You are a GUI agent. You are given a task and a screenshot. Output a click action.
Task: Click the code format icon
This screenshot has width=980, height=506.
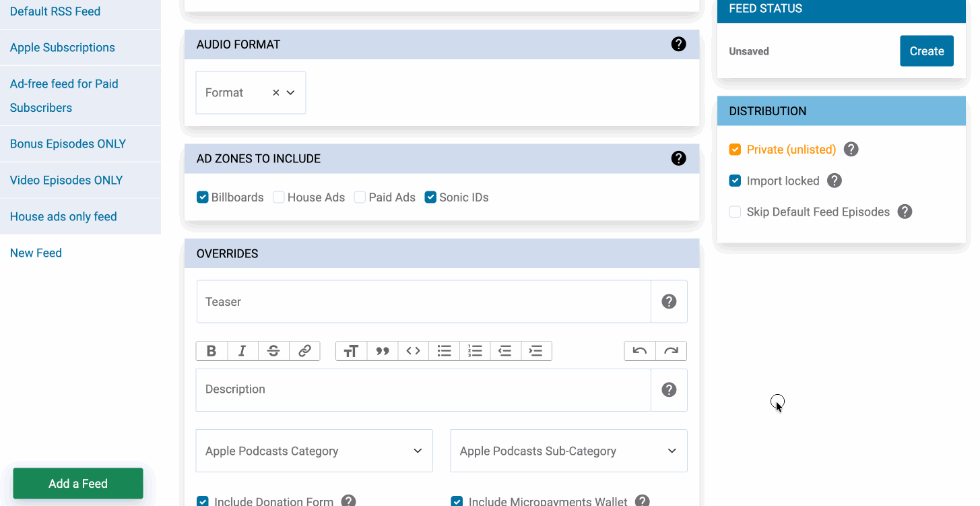[414, 351]
